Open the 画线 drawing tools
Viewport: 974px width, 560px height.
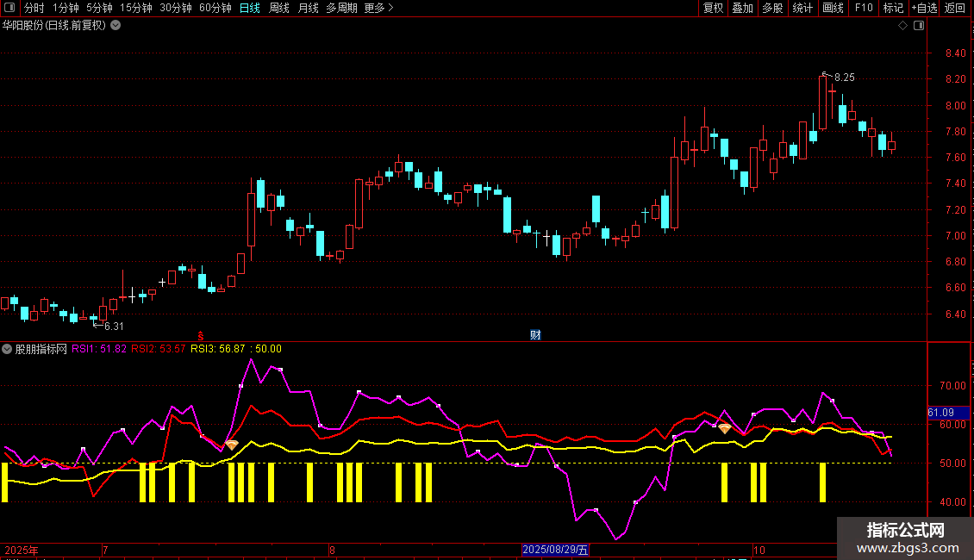(833, 8)
